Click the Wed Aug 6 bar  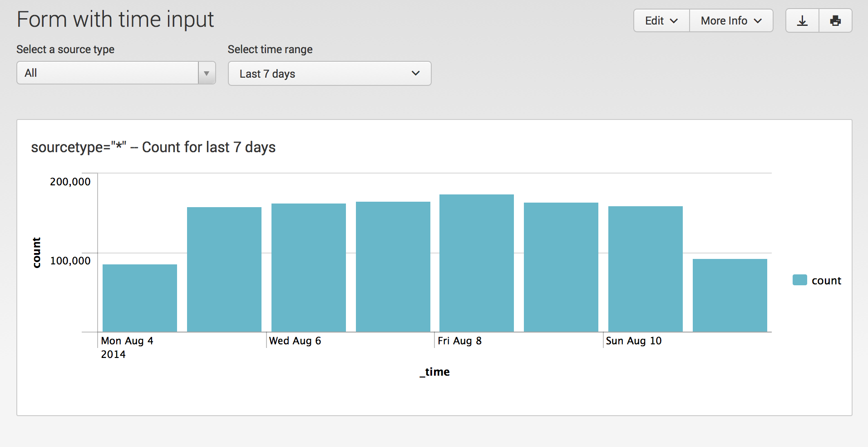pos(309,268)
